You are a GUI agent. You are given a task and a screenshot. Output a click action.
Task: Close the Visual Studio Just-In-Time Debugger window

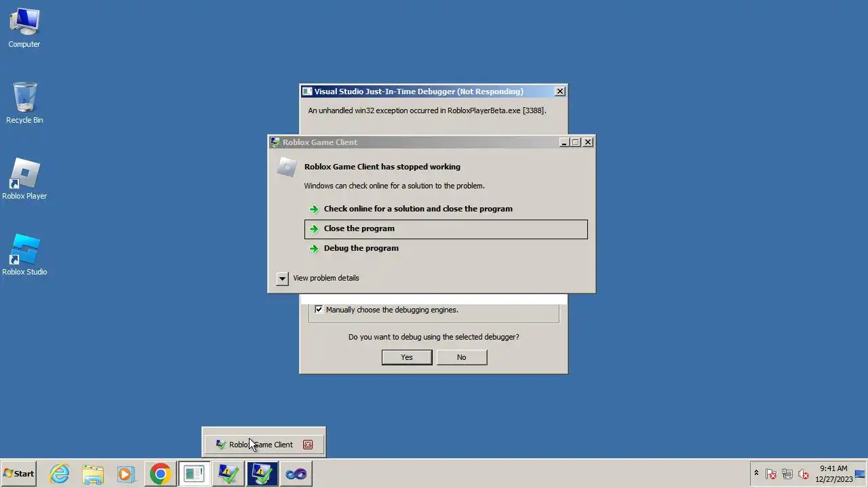coord(560,91)
